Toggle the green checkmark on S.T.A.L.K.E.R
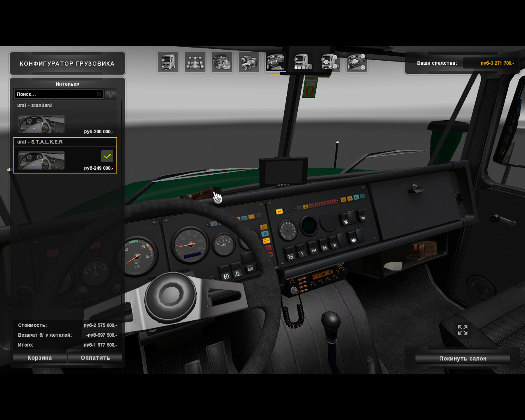The width and height of the screenshot is (525, 420). [x=107, y=156]
